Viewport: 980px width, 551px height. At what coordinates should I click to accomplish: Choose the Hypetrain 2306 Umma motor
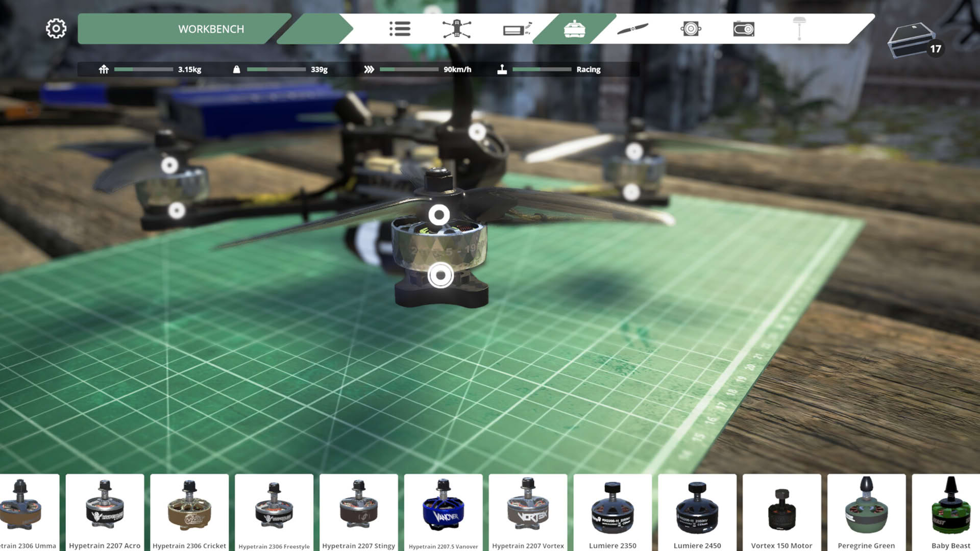point(29,512)
